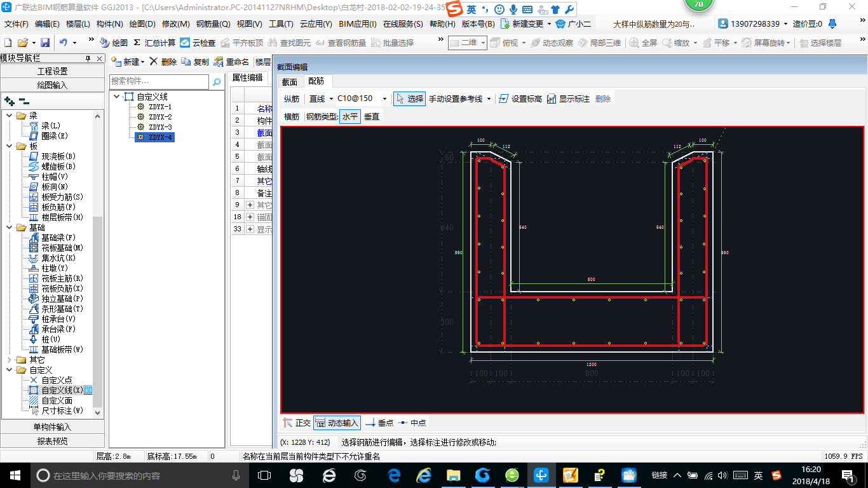Screen dimensions: 868x488
Task: Click 删除 in the component list toolbar
Action: [x=163, y=62]
